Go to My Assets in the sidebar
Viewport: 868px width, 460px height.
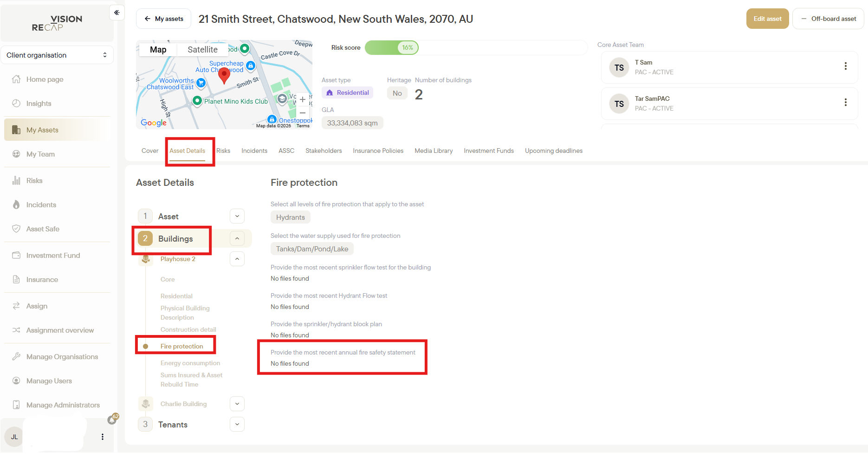(x=57, y=130)
